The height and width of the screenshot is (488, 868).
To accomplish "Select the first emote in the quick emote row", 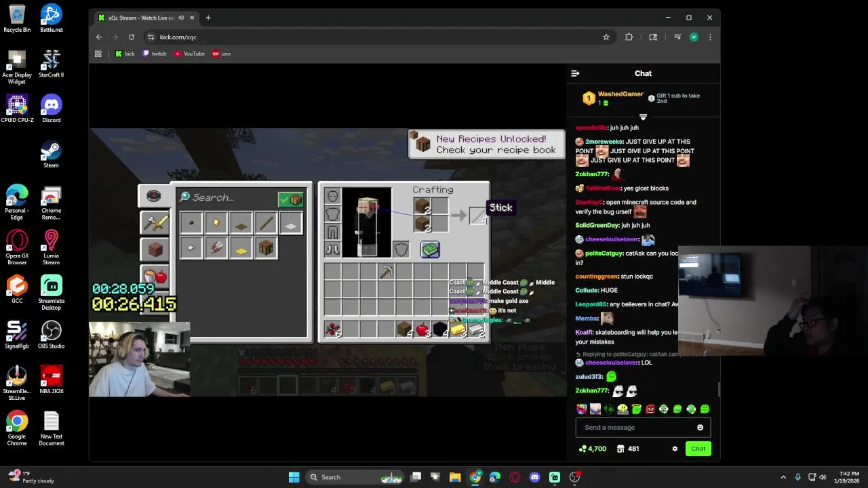I will click(581, 409).
